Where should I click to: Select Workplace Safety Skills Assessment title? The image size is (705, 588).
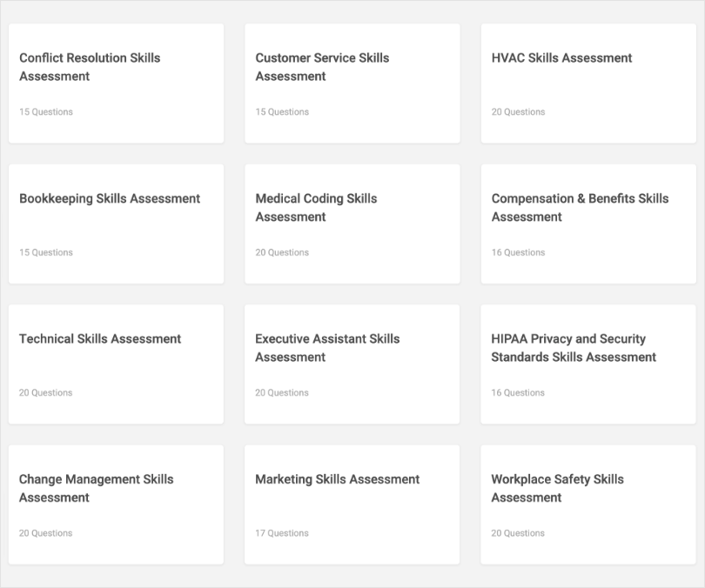(x=557, y=488)
